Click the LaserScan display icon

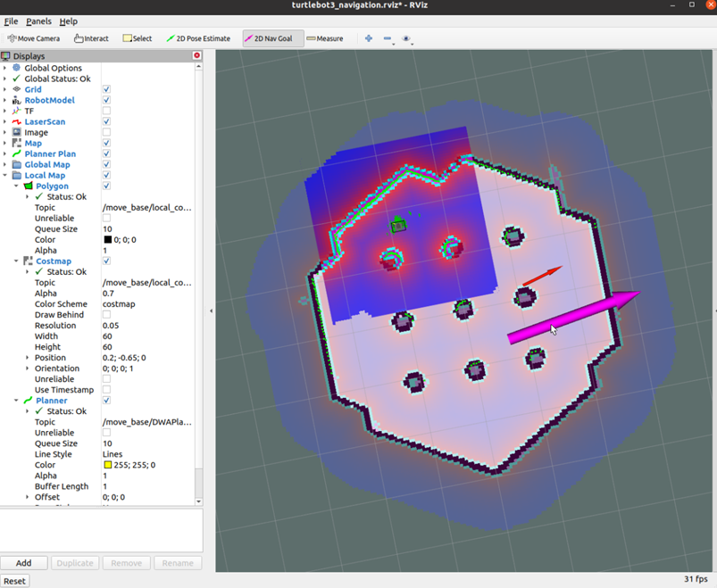16,122
